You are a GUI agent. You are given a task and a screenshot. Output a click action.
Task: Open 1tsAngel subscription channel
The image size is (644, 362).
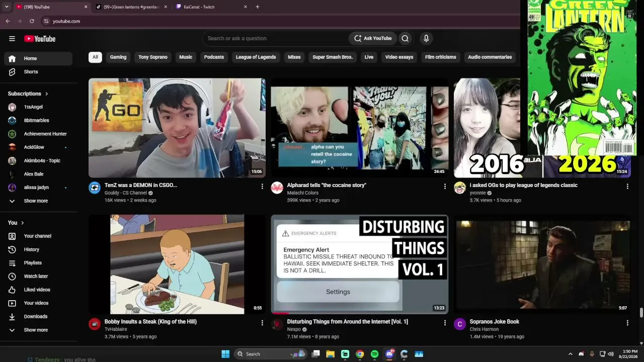pos(38,107)
